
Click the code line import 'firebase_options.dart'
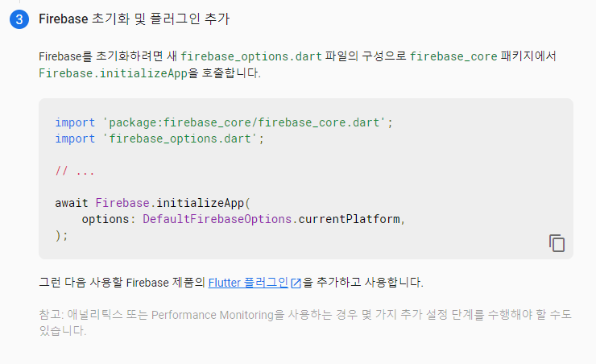coord(159,139)
